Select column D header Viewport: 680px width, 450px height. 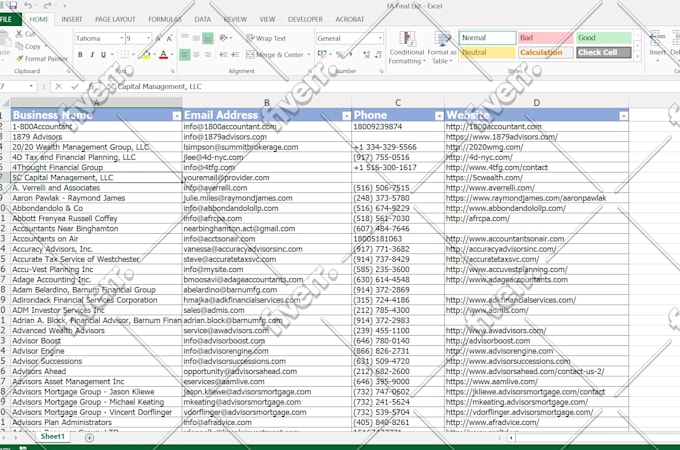pos(536,103)
